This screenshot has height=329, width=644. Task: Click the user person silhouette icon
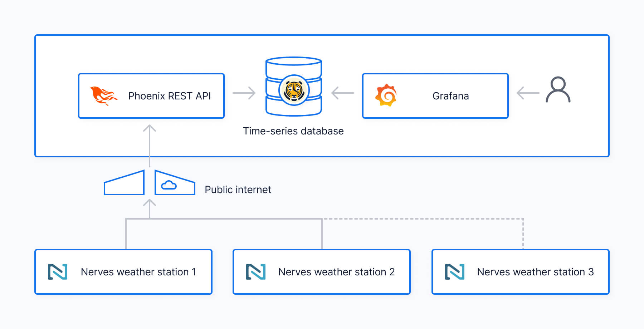[x=558, y=90]
